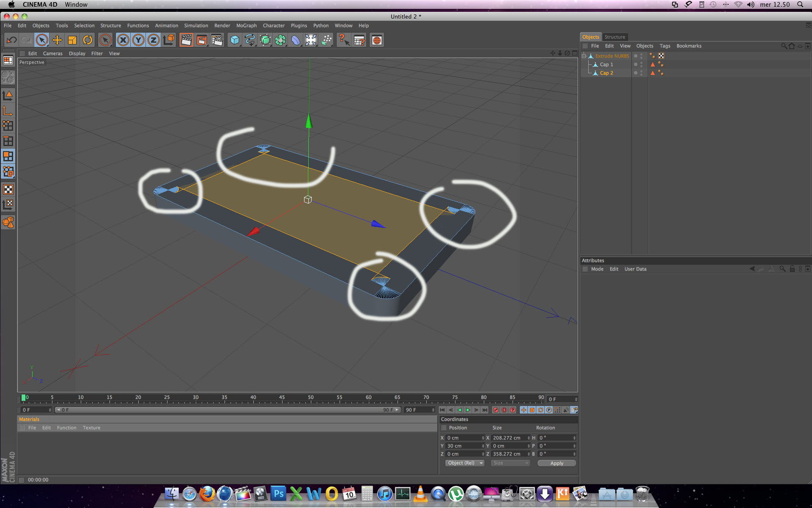Select the Scale tool
Viewport: 812px width, 508px height.
(72, 40)
